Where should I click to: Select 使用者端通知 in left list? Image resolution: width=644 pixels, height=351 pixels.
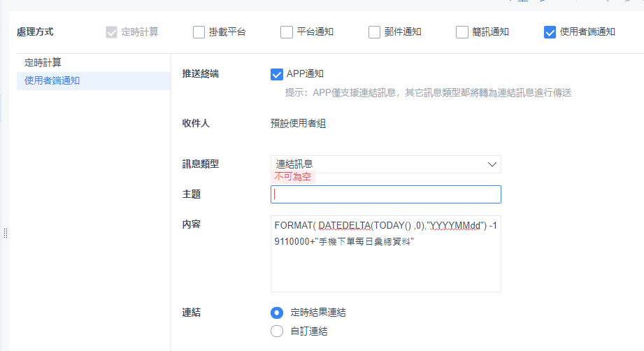coord(52,80)
